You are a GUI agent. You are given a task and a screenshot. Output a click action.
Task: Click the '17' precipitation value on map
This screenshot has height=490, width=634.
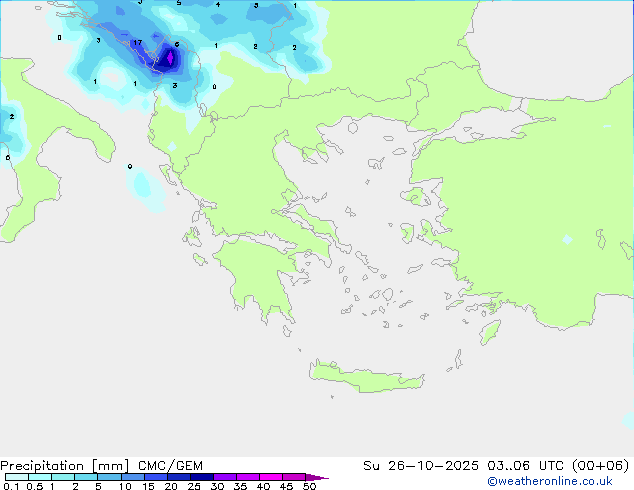tap(137, 42)
